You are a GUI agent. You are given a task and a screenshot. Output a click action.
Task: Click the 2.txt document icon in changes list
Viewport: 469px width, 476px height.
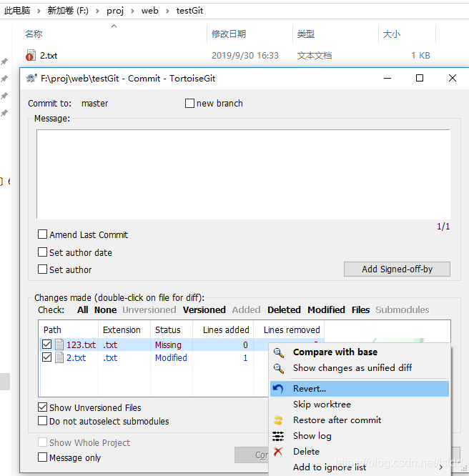pos(59,357)
